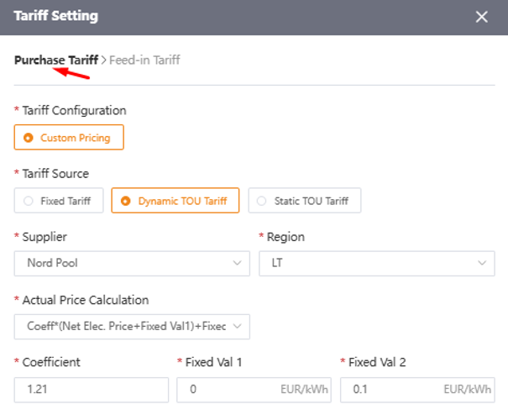
Task: Select the Custom Pricing radio option
Action: pos(69,138)
